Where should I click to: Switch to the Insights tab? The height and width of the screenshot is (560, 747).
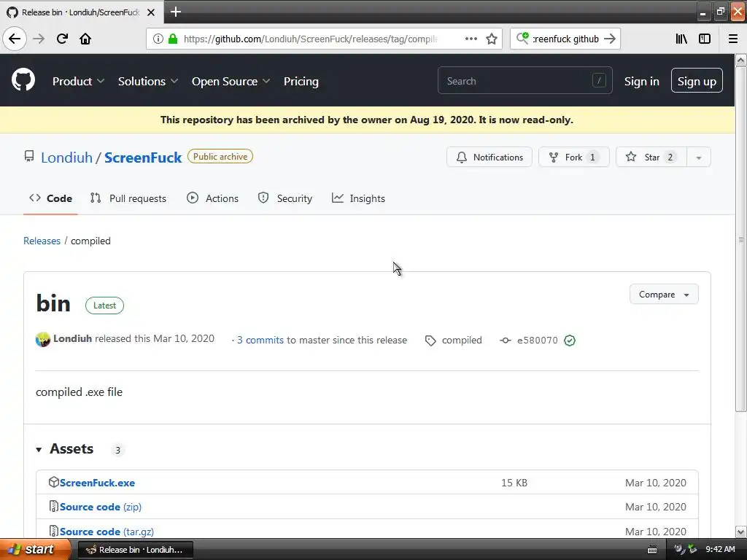358,198
